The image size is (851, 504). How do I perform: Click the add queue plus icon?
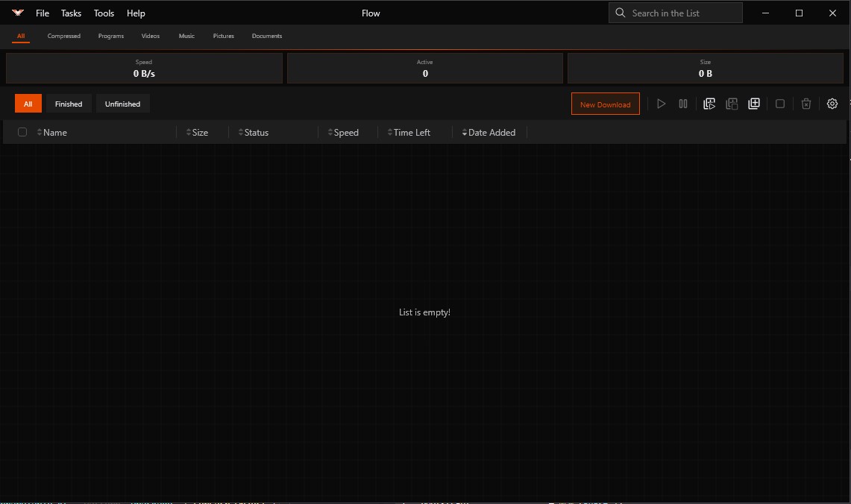(x=754, y=104)
